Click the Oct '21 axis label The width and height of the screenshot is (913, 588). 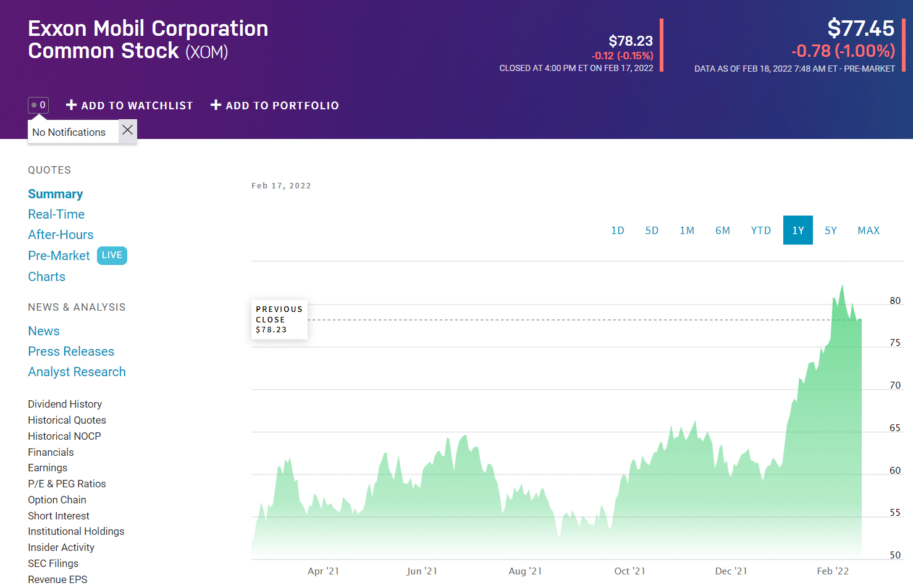[629, 571]
